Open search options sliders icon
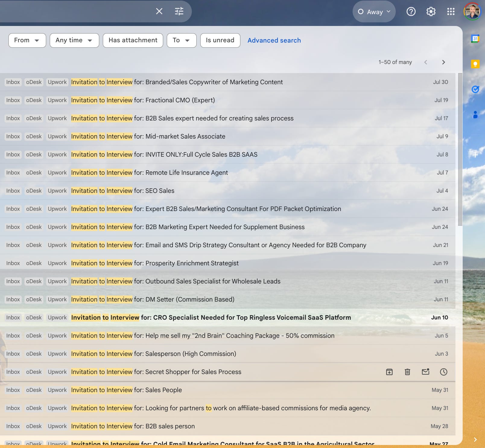This screenshot has height=448, width=485. tap(179, 11)
